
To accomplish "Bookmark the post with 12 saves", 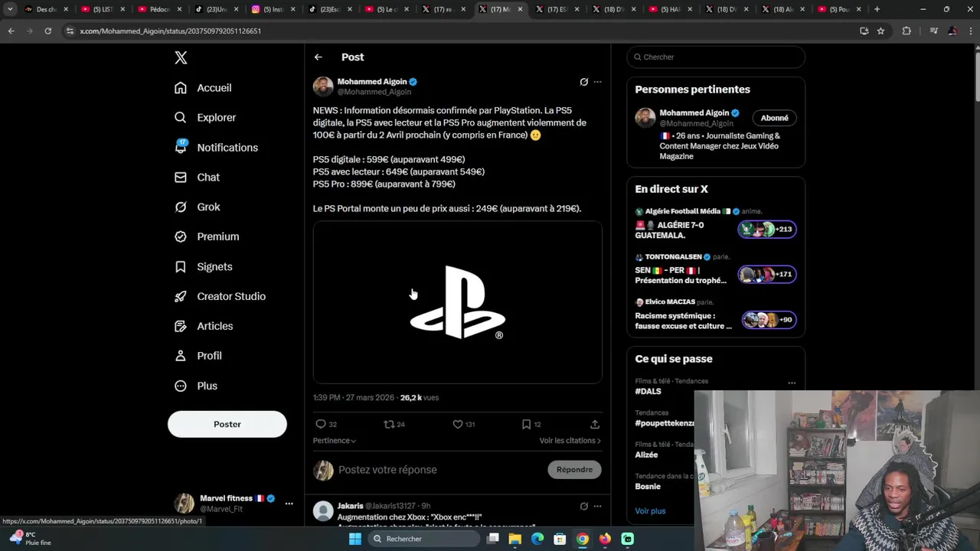I will (531, 424).
